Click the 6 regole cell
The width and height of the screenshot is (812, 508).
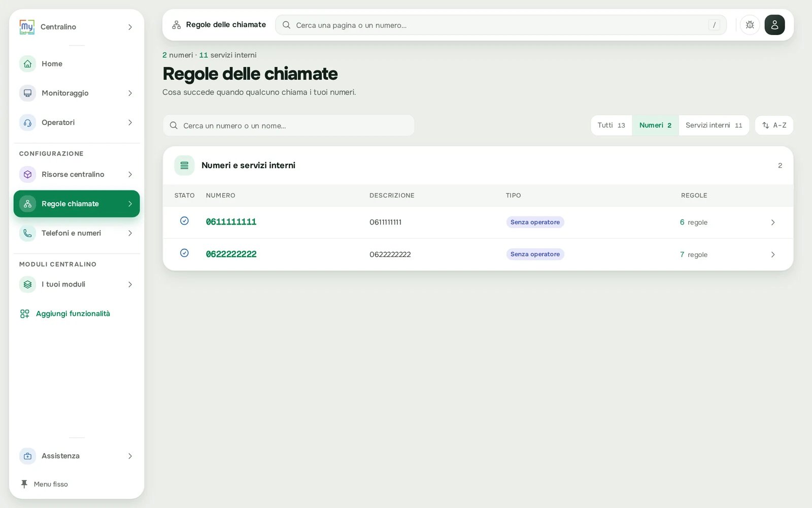[x=694, y=223]
